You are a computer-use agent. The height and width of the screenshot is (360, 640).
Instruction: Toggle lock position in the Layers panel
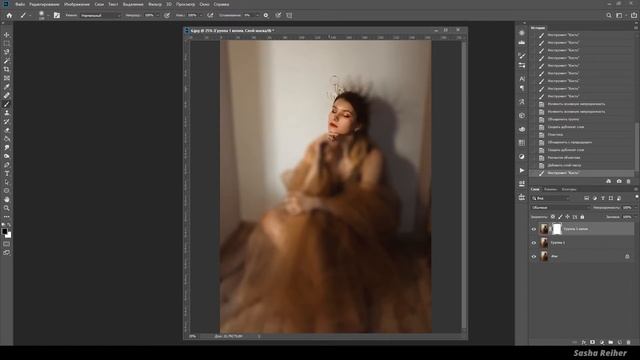[567, 217]
